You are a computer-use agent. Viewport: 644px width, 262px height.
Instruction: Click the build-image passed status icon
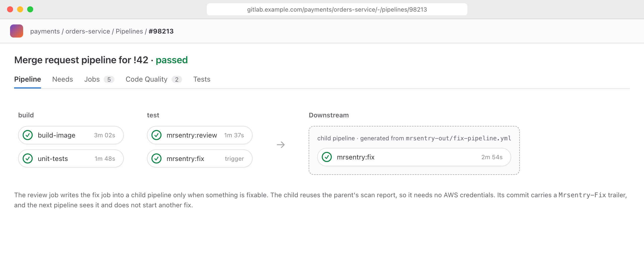pos(28,135)
